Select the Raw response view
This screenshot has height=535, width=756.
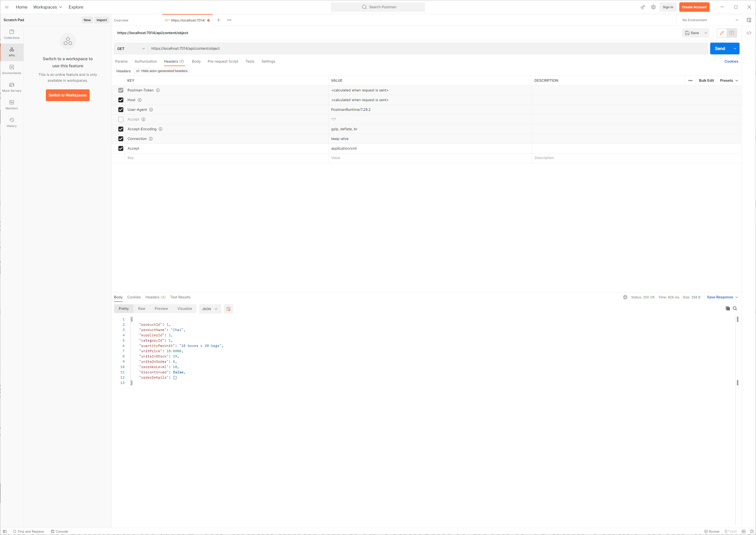tap(142, 309)
